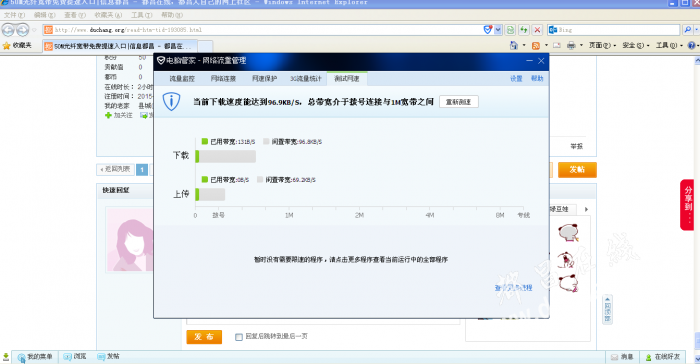Refresh the page with green arrows icon

[x=524, y=30]
